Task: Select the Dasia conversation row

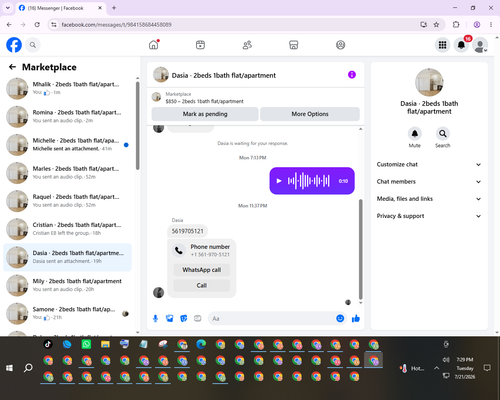Action: point(67,257)
